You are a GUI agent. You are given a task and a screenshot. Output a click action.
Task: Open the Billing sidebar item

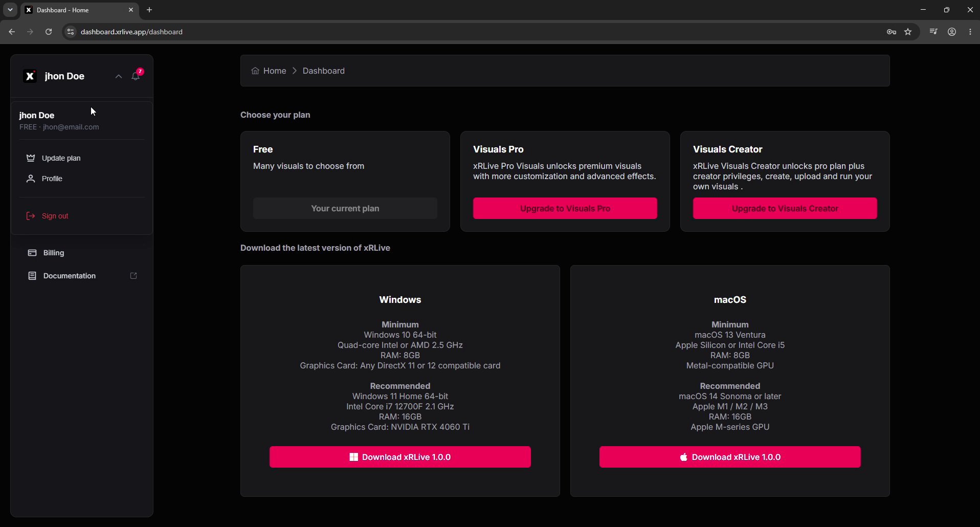[x=82, y=253]
